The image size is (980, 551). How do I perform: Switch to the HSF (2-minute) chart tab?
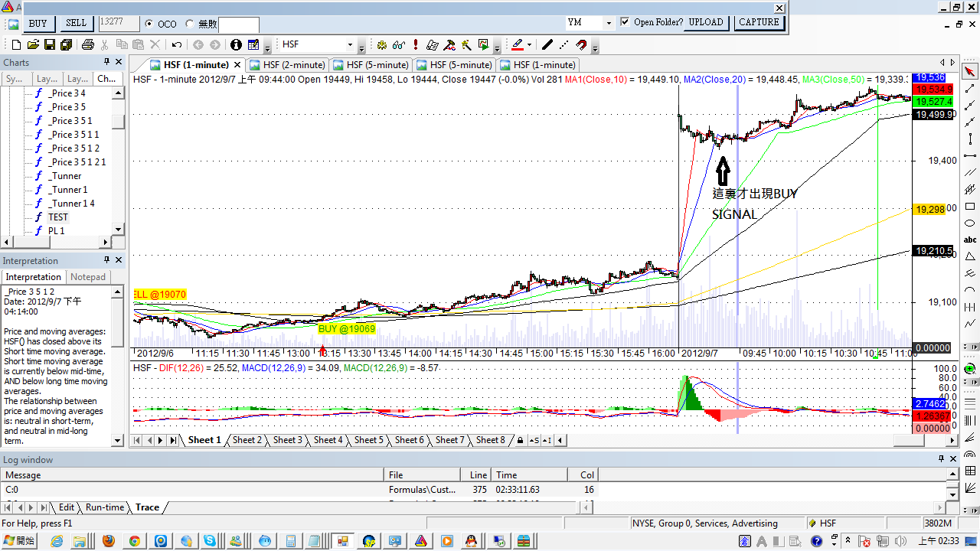[x=288, y=65]
